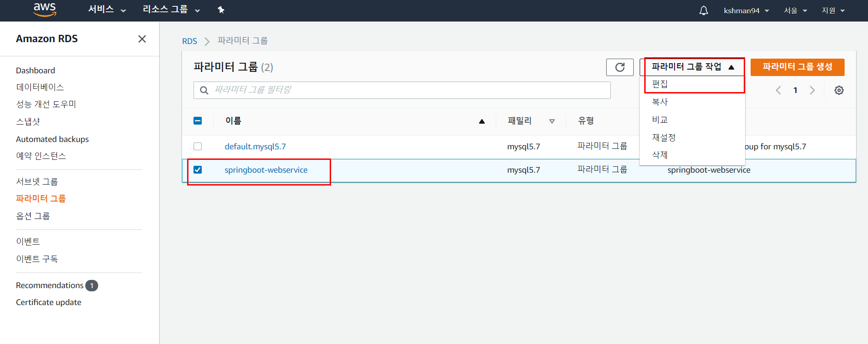Image resolution: width=868 pixels, height=344 pixels.
Task: Click Recommendations count badge 1
Action: point(92,285)
